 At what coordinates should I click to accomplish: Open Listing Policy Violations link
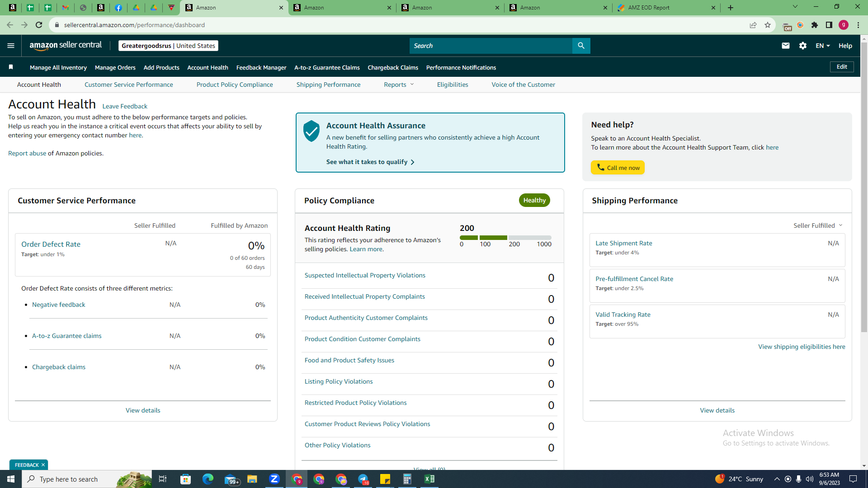[x=339, y=381]
